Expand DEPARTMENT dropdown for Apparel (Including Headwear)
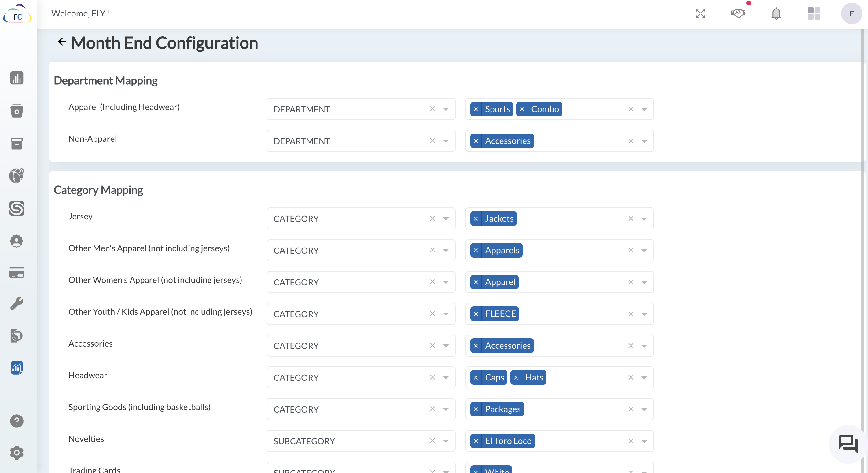This screenshot has height=473, width=868. click(446, 109)
